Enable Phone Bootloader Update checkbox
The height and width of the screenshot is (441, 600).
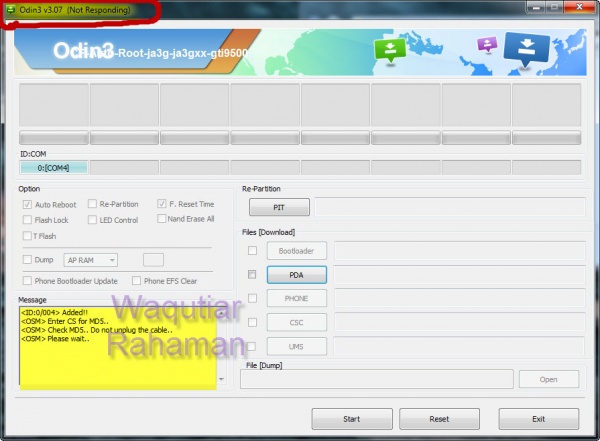click(x=27, y=281)
